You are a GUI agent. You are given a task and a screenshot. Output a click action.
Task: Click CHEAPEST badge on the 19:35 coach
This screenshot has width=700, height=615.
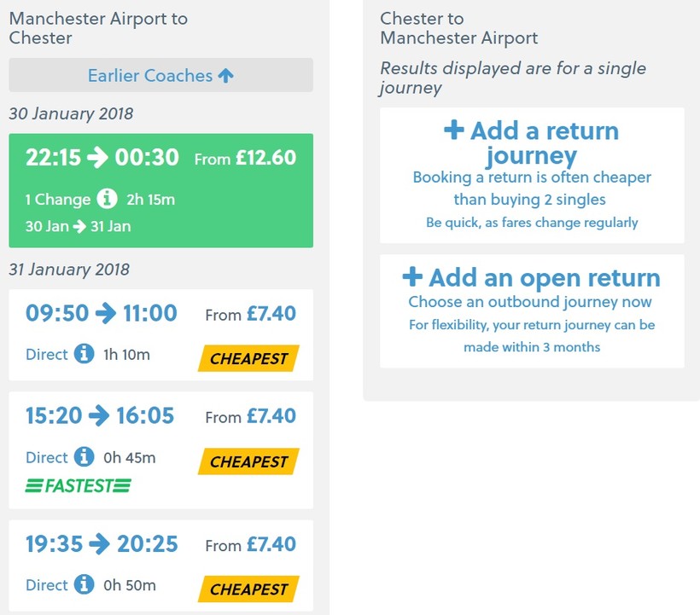coord(248,589)
